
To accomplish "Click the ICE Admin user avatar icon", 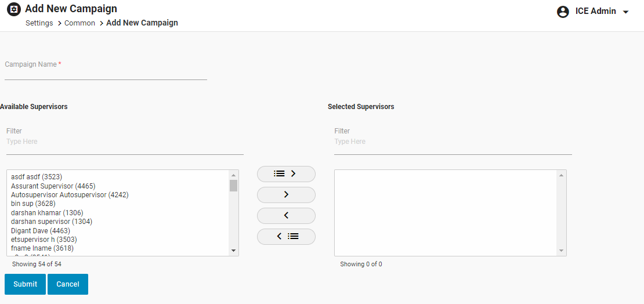I will tap(563, 12).
